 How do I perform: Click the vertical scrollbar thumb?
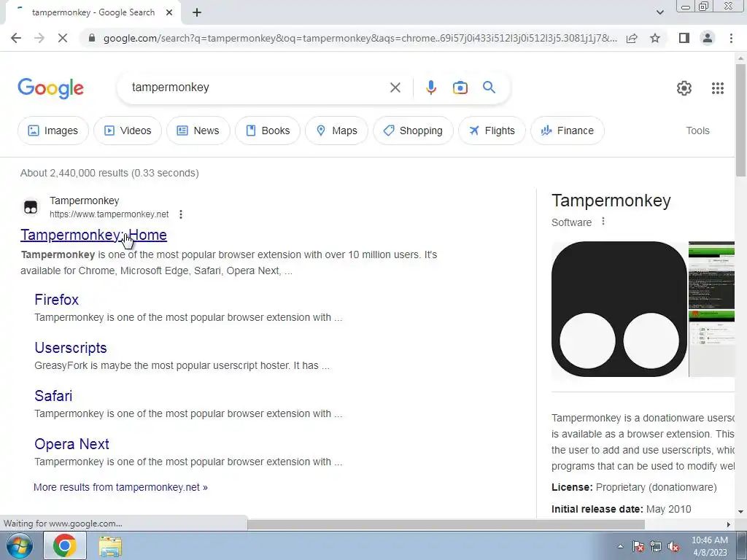(740, 120)
